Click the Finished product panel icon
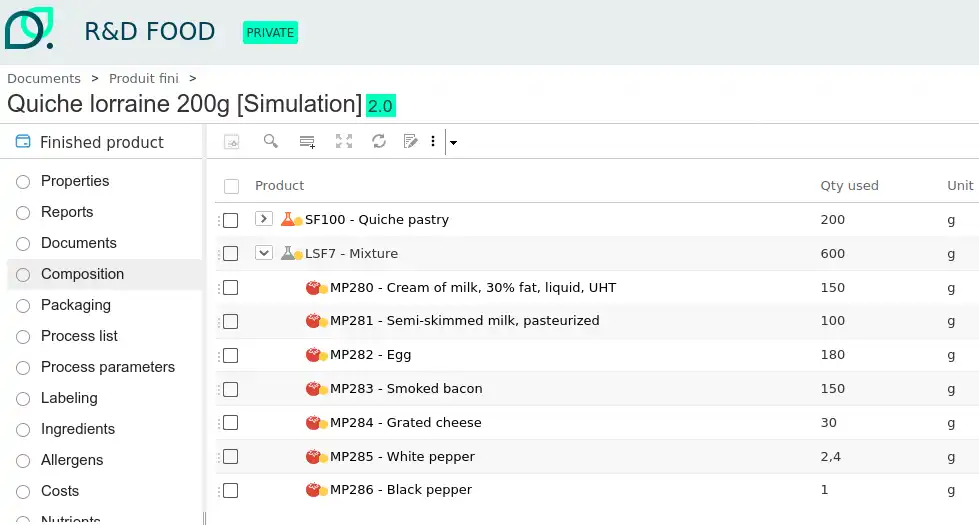This screenshot has width=979, height=525. tap(23, 142)
